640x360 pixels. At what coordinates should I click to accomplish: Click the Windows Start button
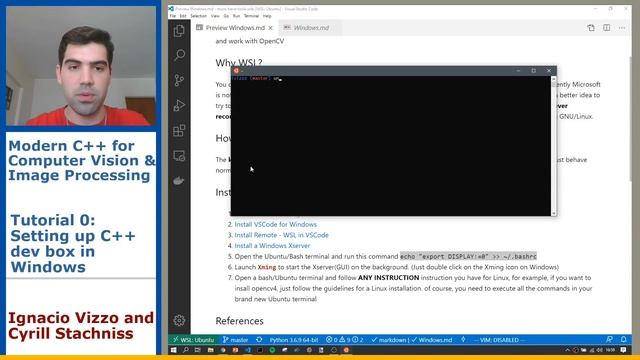[x=173, y=350]
